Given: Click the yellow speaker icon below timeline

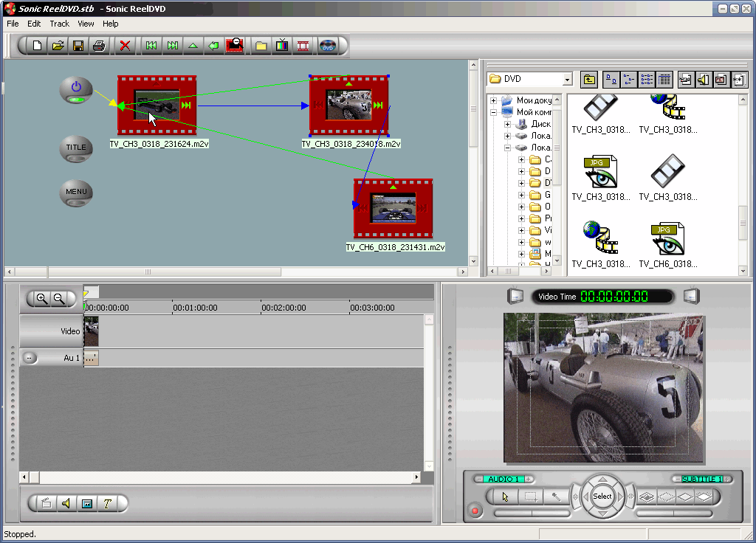Looking at the screenshot, I should 66,503.
